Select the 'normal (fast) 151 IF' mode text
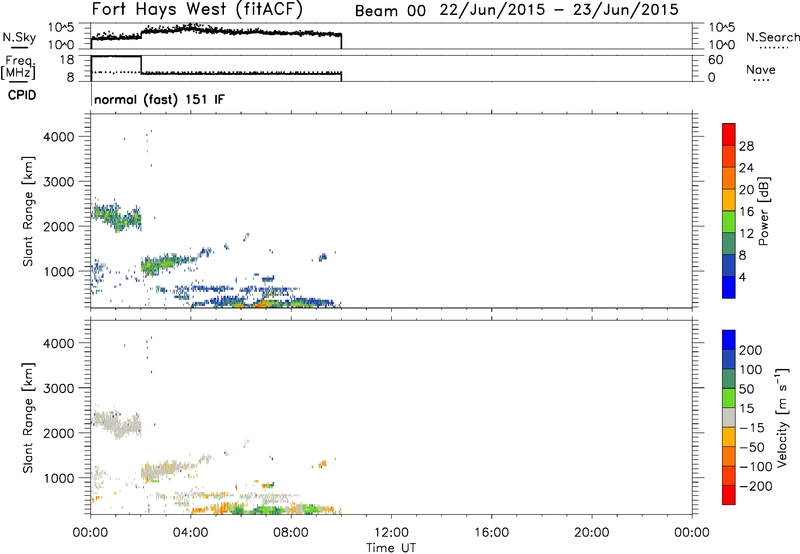Viewport: 800px width, 554px height. (159, 99)
